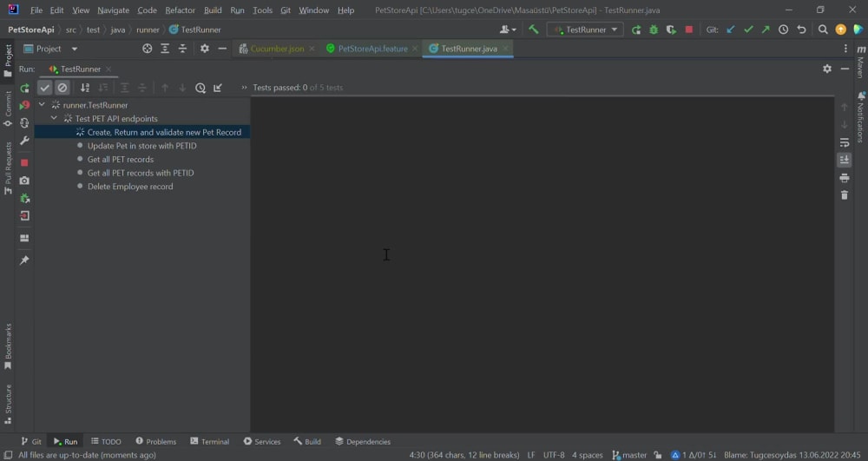This screenshot has width=868, height=461.
Task: Open the Navigate menu
Action: (x=113, y=10)
